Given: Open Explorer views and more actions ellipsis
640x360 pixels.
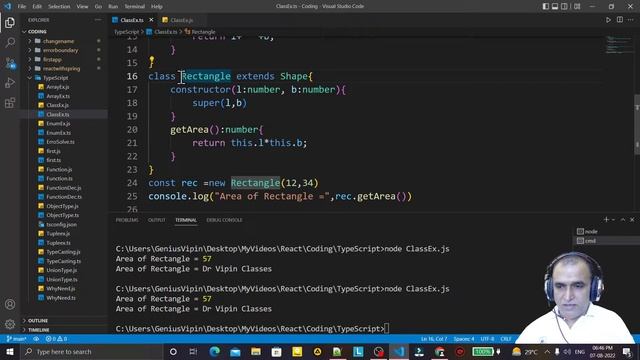Looking at the screenshot, I should (98, 20).
